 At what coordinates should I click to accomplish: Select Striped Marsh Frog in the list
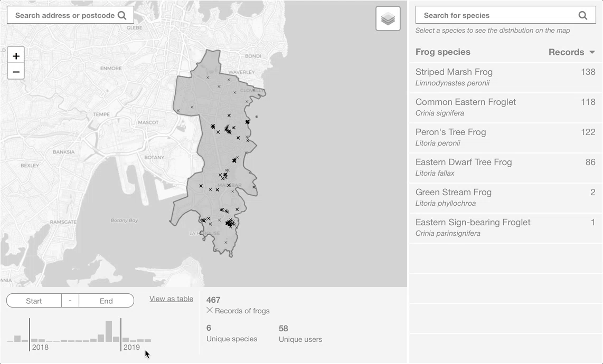(505, 77)
